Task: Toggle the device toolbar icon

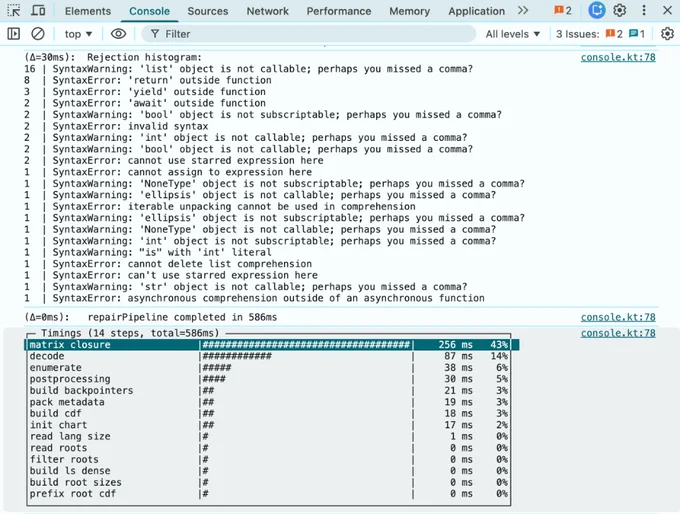Action: (38, 10)
